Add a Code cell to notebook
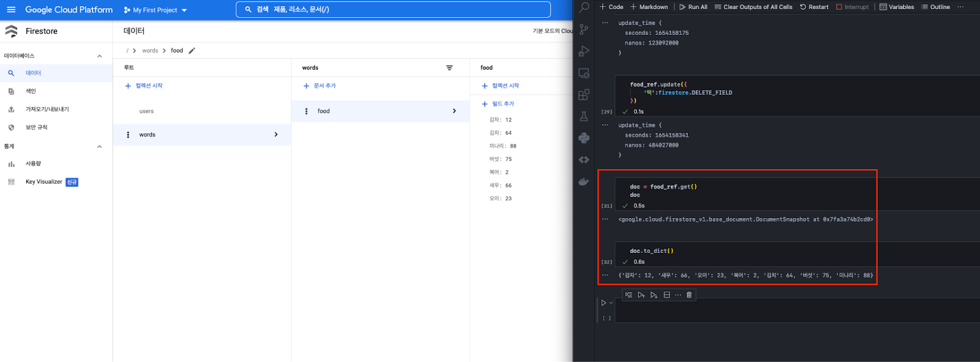 [x=611, y=7]
